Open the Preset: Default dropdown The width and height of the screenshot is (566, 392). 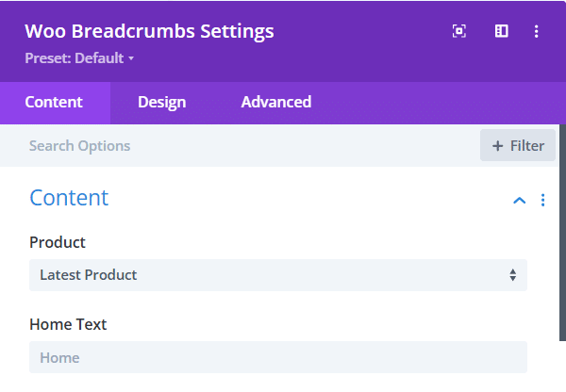79,58
